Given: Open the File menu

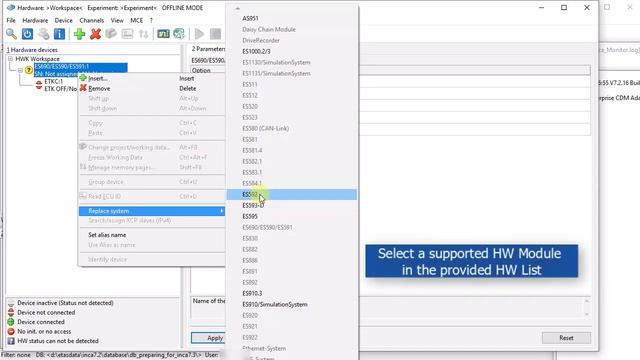Looking at the screenshot, I should 11,20.
